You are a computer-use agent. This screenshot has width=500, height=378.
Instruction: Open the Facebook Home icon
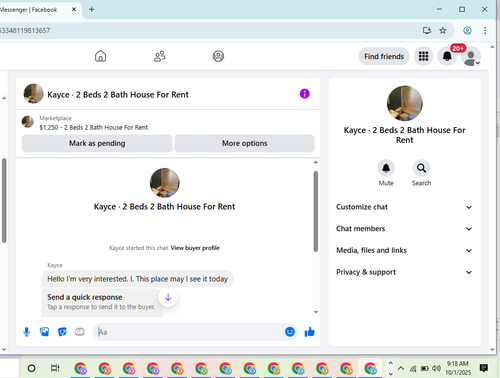point(100,56)
